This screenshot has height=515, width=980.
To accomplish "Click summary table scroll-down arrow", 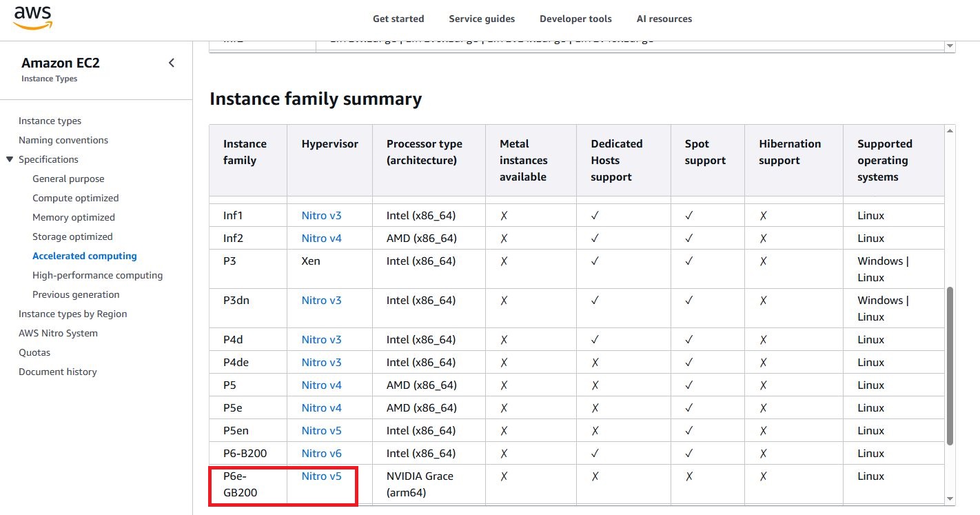I will point(950,498).
